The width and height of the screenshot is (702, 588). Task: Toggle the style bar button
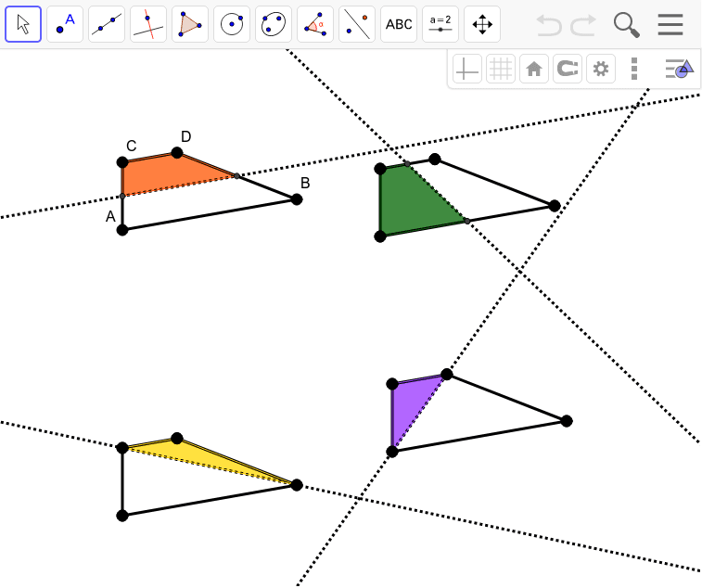679,69
